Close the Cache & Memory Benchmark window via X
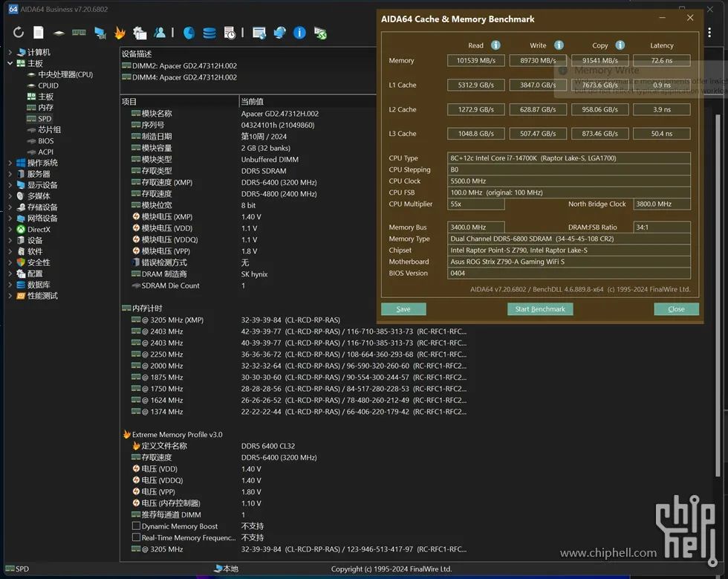The image size is (728, 579). pyautogui.click(x=690, y=18)
